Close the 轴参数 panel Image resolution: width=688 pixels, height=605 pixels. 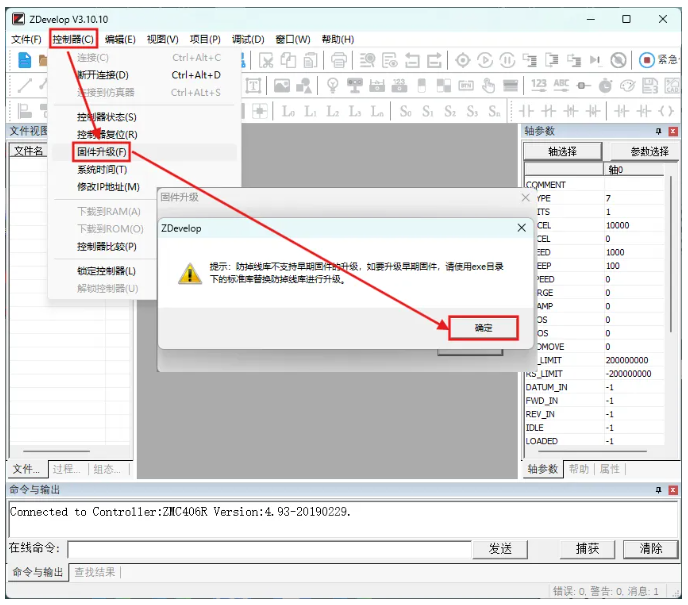673,131
